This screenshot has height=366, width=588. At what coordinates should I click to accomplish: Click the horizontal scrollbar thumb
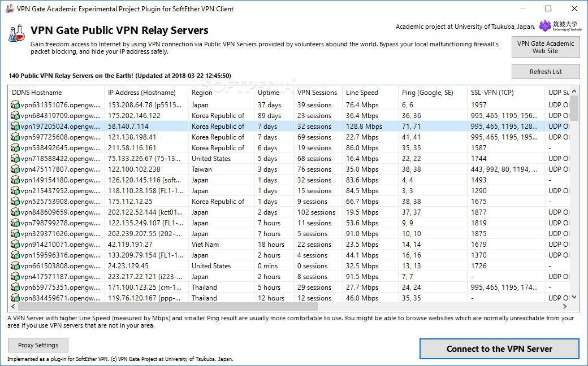[x=167, y=307]
